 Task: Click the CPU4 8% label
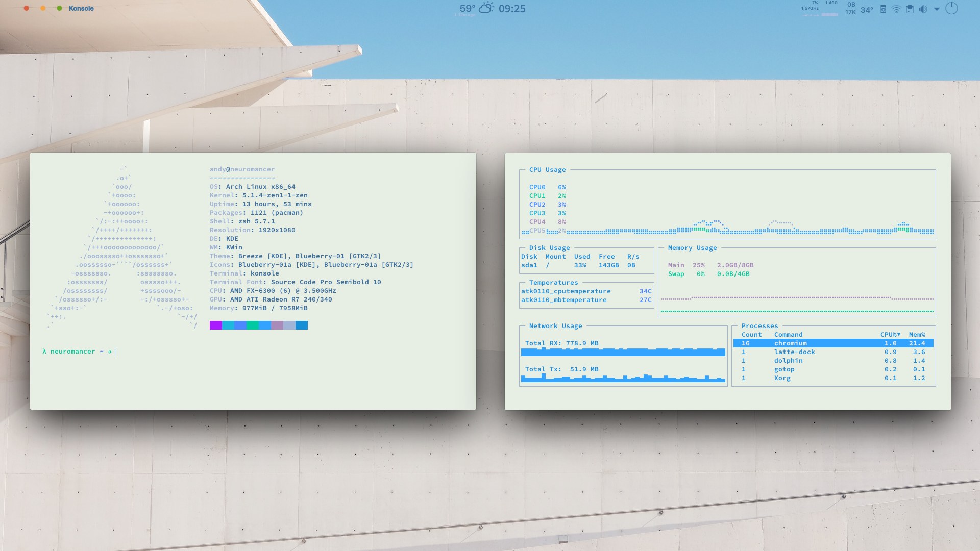tap(548, 222)
